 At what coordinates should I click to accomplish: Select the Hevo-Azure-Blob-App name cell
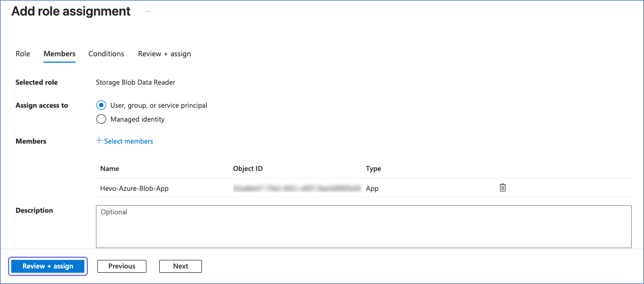click(134, 188)
